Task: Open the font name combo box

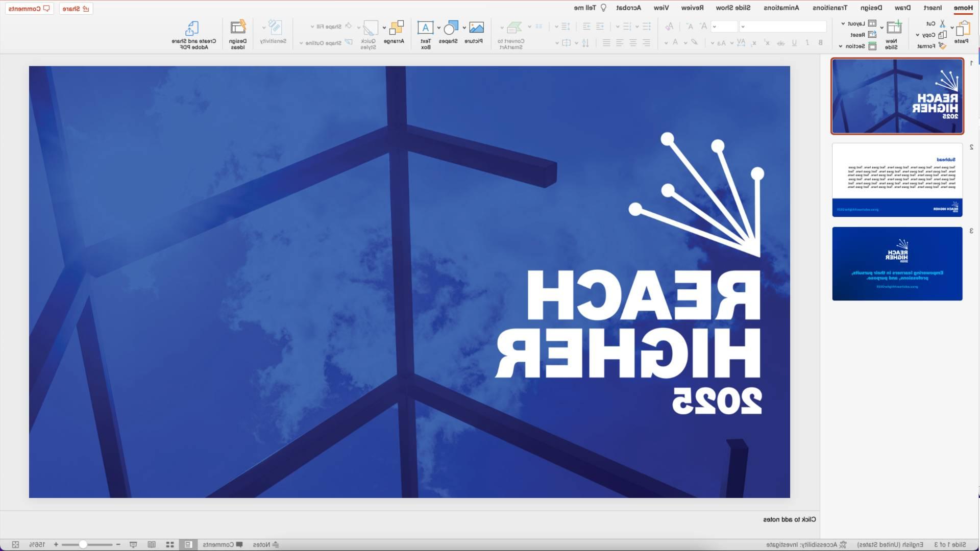Action: pyautogui.click(x=783, y=26)
